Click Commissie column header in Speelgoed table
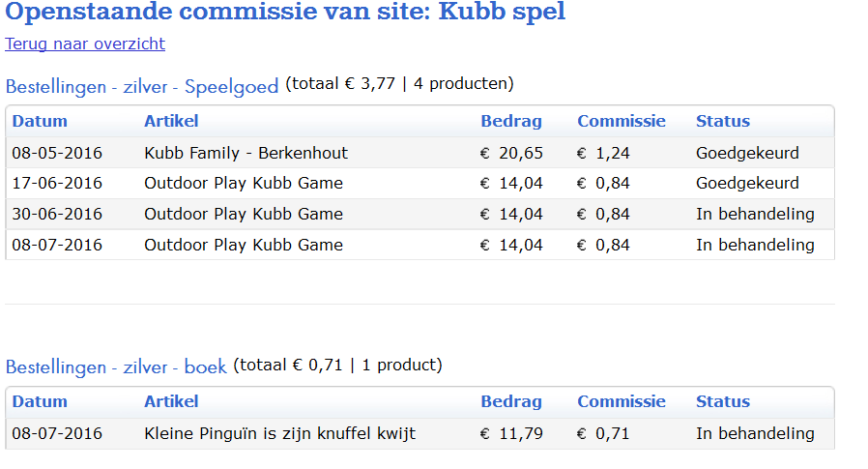 622,121
